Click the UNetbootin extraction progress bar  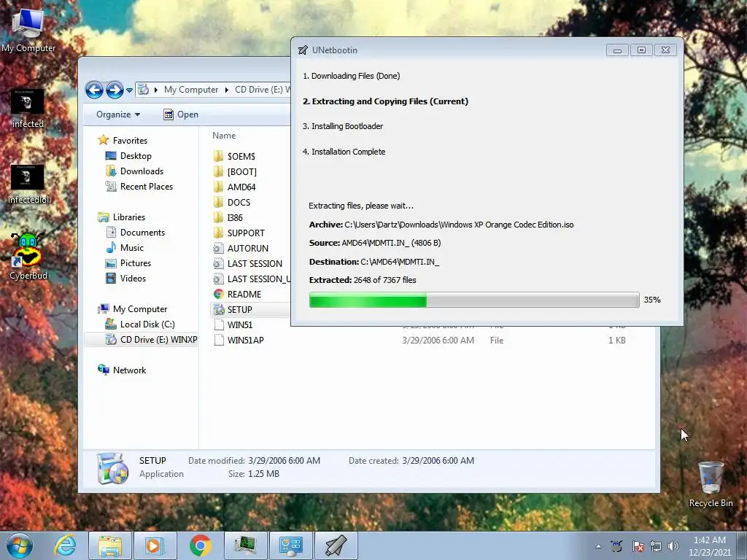pyautogui.click(x=474, y=300)
